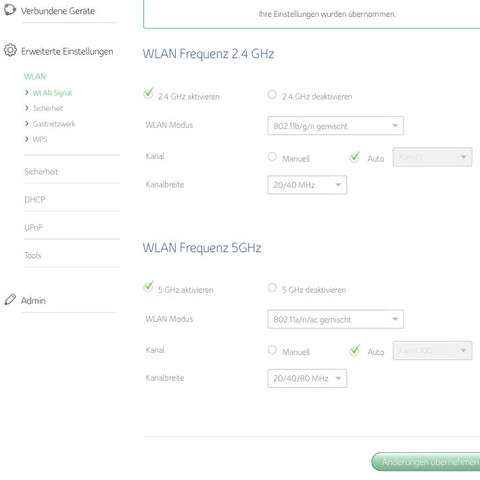This screenshot has height=480, width=480.
Task: Choose Manuell channel for 5GHz
Action: tap(272, 350)
